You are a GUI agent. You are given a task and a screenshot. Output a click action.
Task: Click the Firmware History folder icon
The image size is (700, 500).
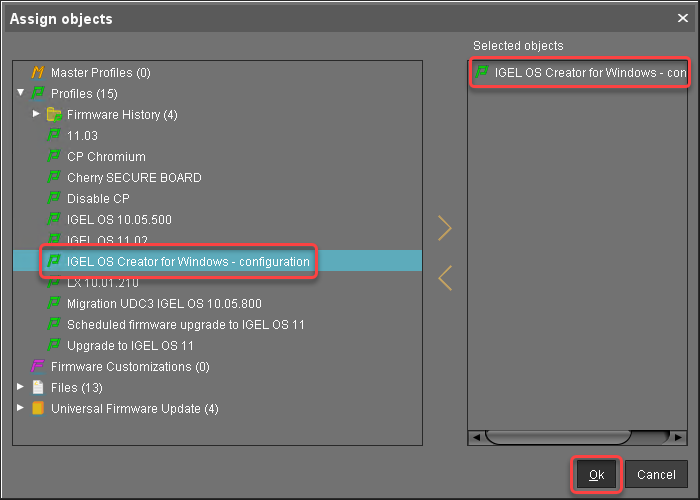pos(54,115)
